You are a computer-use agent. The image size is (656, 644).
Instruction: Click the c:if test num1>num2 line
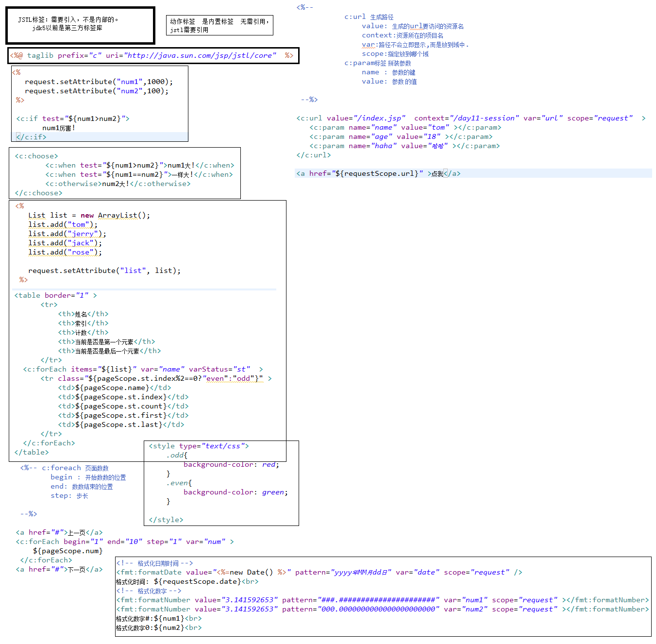73,119
